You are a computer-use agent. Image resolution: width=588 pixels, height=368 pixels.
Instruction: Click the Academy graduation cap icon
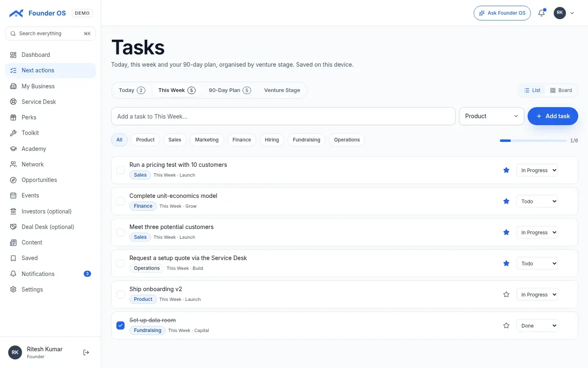(13, 149)
